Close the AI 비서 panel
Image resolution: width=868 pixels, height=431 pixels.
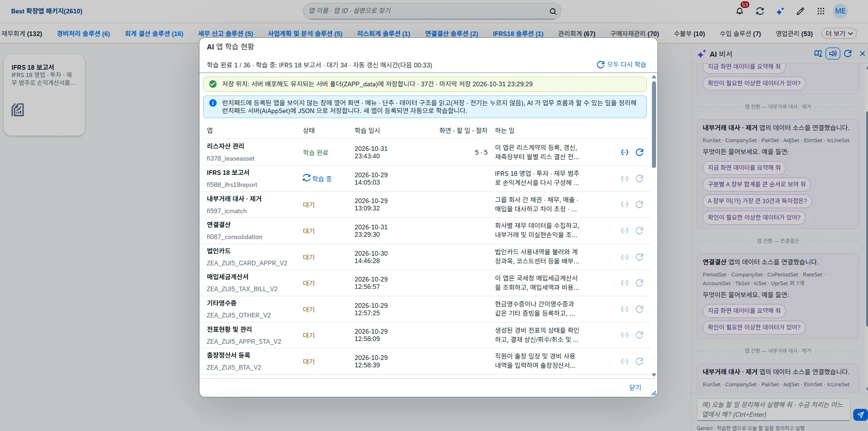(x=862, y=54)
